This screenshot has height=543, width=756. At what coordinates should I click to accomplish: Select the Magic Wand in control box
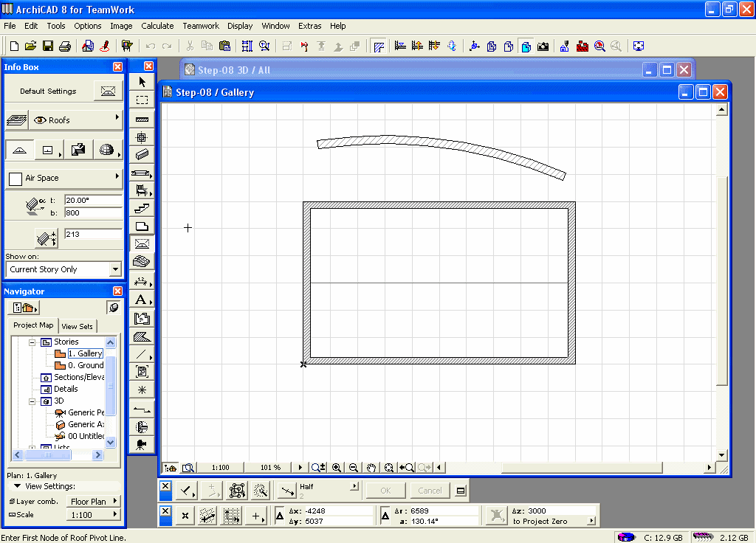pyautogui.click(x=260, y=491)
